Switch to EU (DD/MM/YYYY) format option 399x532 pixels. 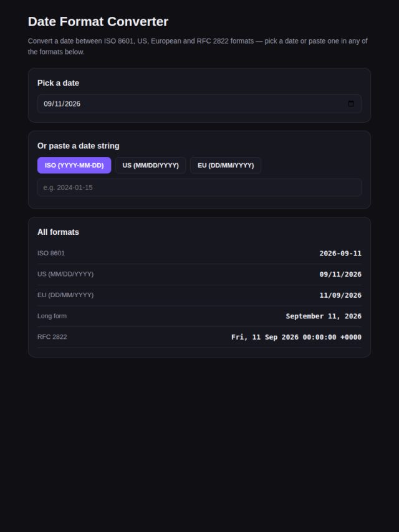click(226, 165)
